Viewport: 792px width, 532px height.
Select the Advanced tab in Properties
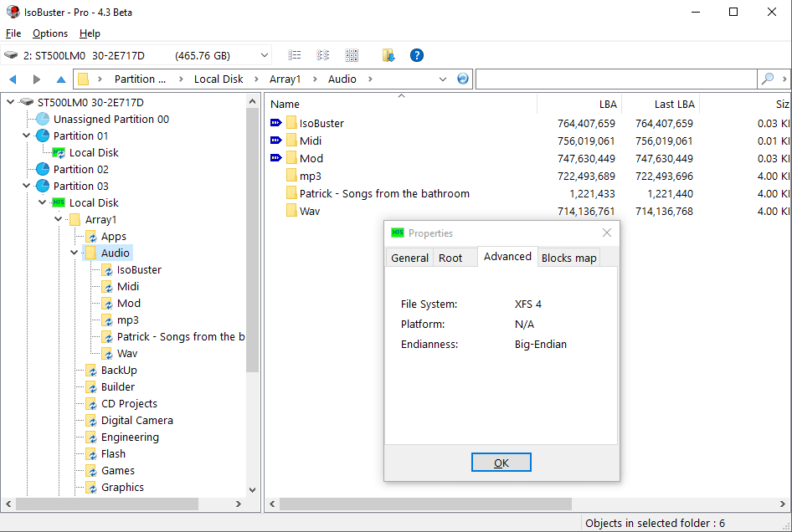507,257
